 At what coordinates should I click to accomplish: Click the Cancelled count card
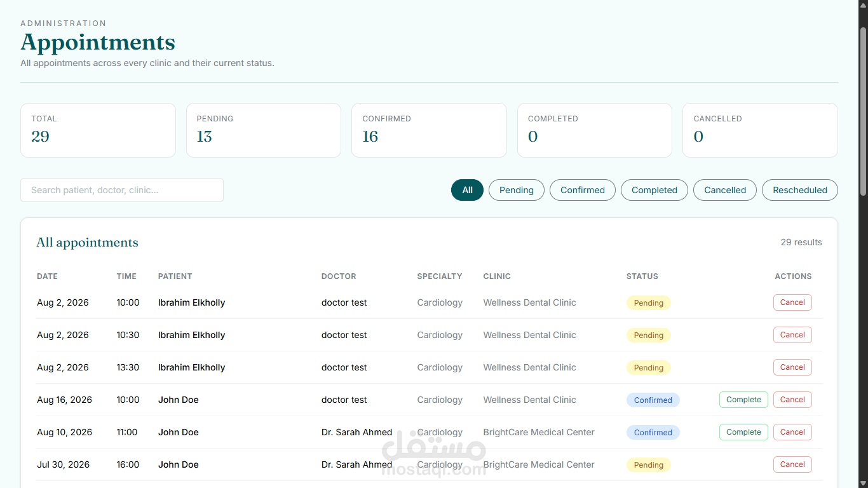(x=760, y=130)
